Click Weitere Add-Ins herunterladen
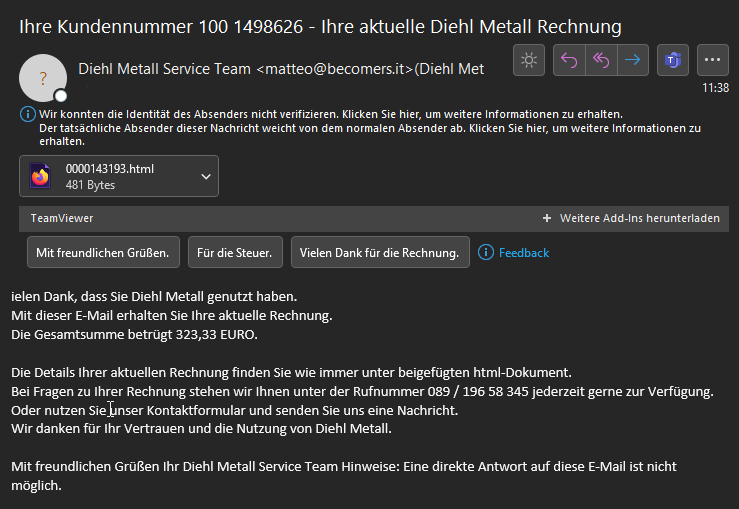Screen dimensions: 739x509 640,218
